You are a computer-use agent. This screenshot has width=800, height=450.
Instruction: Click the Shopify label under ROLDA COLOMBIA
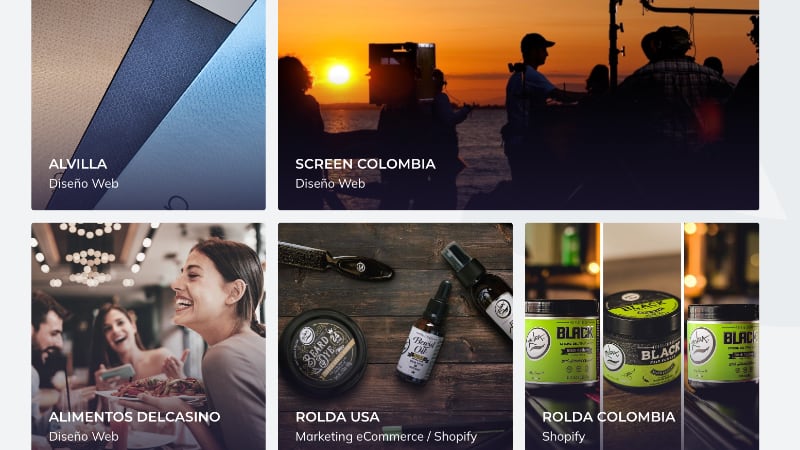[x=563, y=436]
